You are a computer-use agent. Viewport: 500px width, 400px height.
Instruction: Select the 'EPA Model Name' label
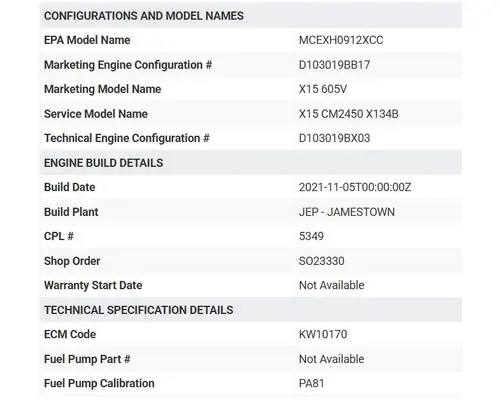point(87,40)
